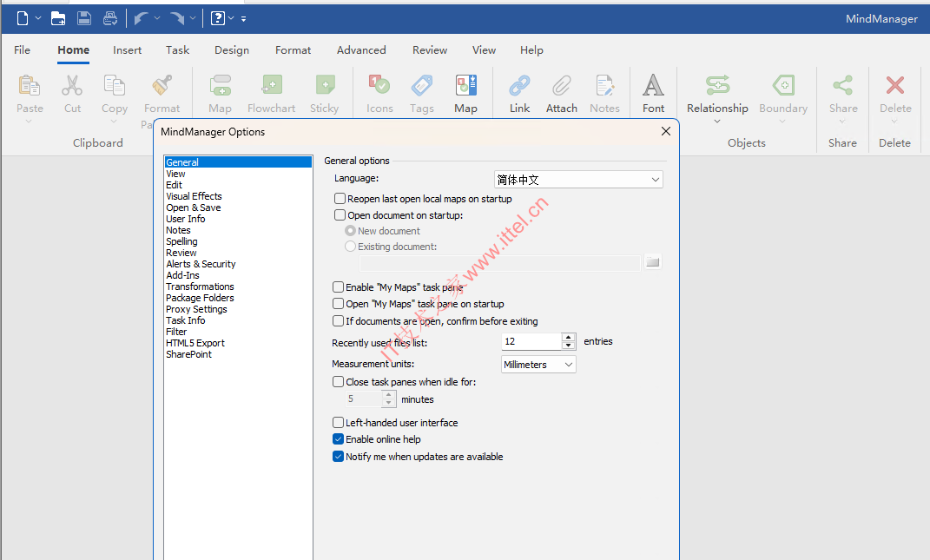Switch to the Design ribbon tab
This screenshot has height=560, width=930.
tap(232, 49)
